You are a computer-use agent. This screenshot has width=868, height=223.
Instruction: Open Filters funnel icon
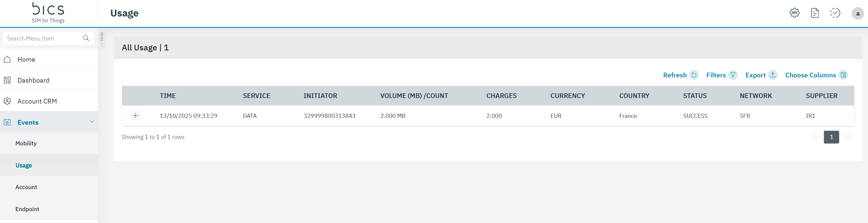coord(732,75)
